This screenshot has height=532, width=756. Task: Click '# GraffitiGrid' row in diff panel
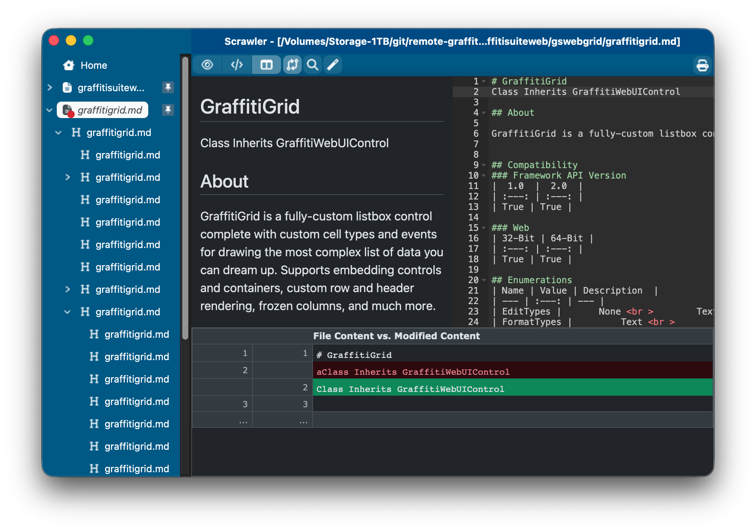click(452, 353)
